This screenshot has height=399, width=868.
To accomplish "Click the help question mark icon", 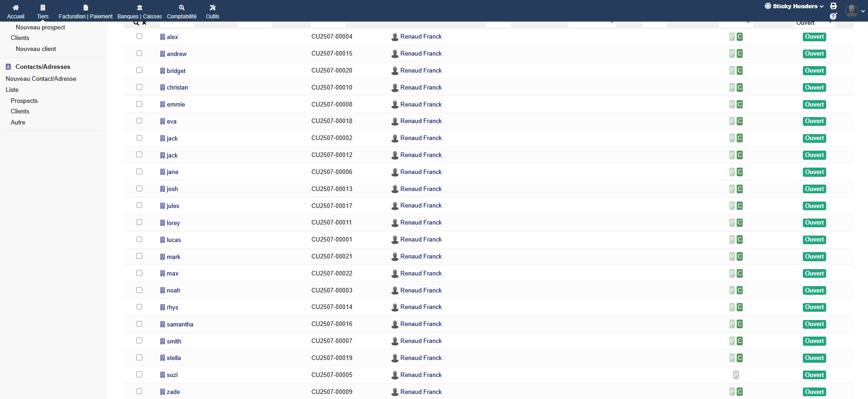I will [x=834, y=16].
